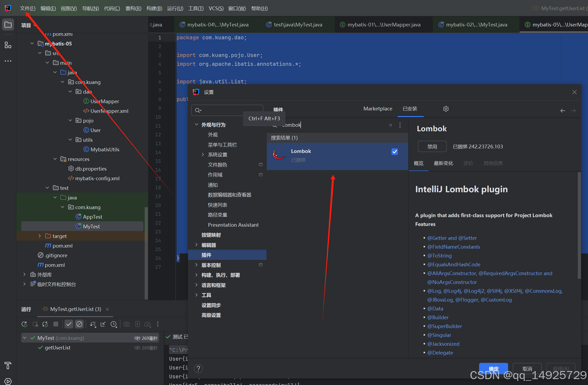
Task: Toggle show passed tests checkmark button
Action: coord(69,324)
